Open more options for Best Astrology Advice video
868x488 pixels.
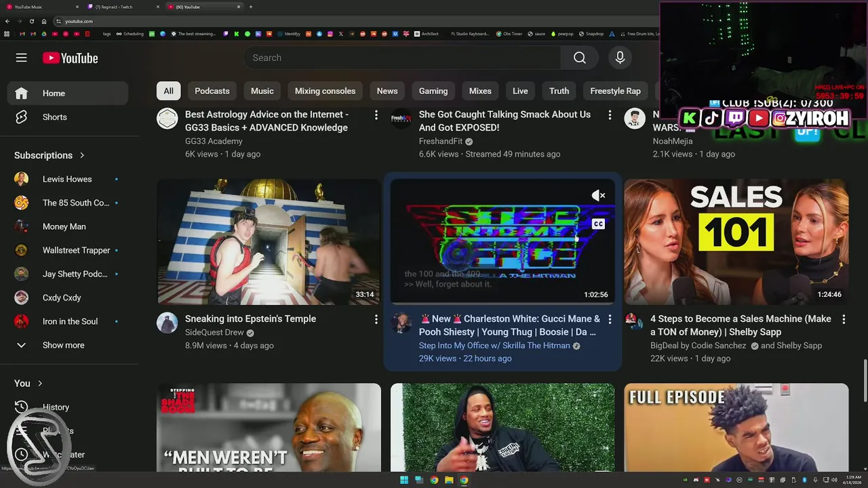(x=376, y=115)
